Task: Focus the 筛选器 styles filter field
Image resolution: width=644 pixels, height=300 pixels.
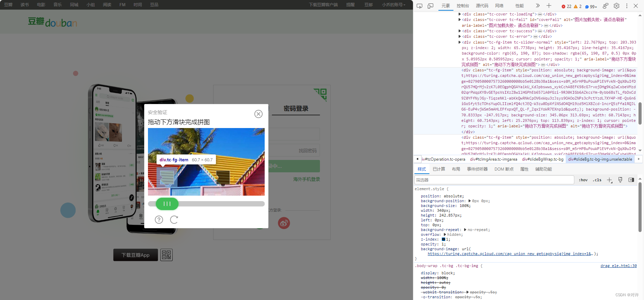Action: point(494,180)
